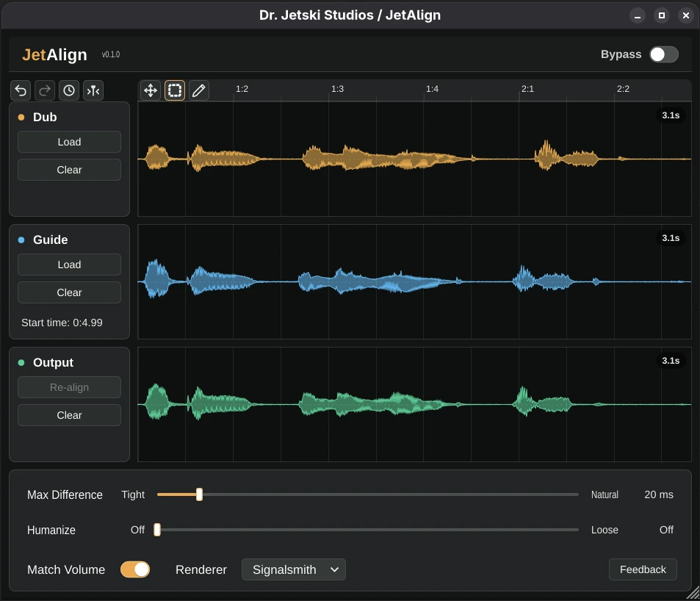Select the move/pan tool
The width and height of the screenshot is (700, 601).
[151, 90]
